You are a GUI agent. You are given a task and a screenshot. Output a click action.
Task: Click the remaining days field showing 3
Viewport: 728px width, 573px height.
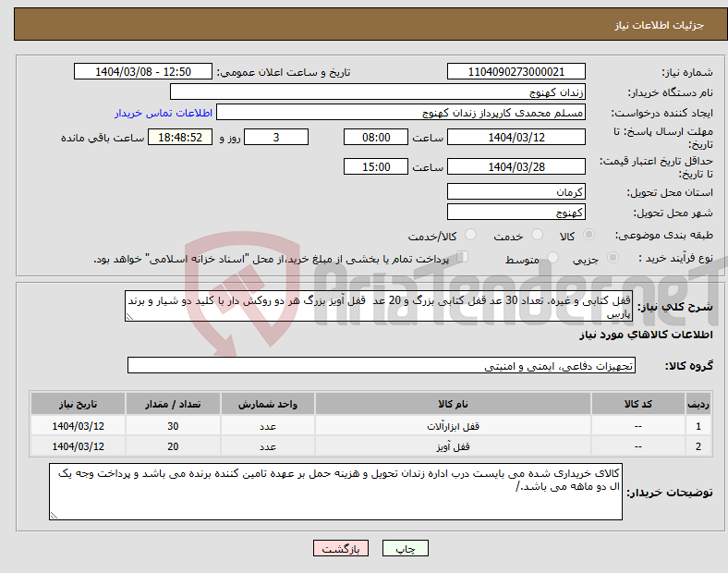tap(276, 137)
